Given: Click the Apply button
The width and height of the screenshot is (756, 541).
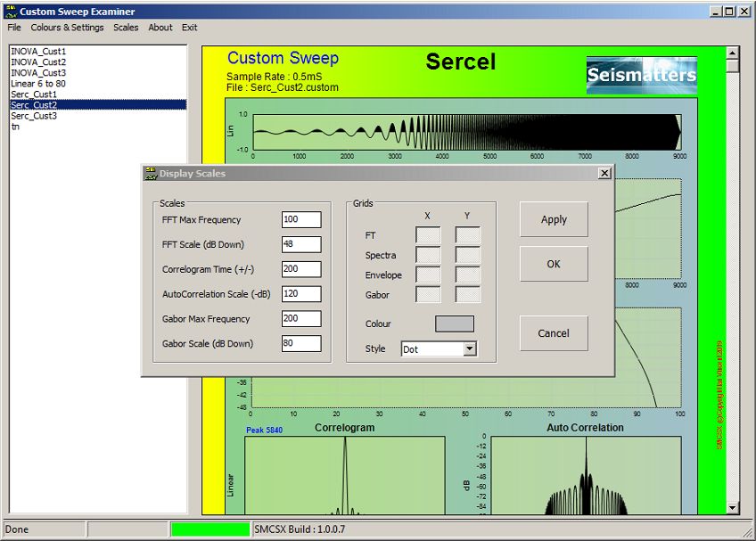Looking at the screenshot, I should 554,219.
